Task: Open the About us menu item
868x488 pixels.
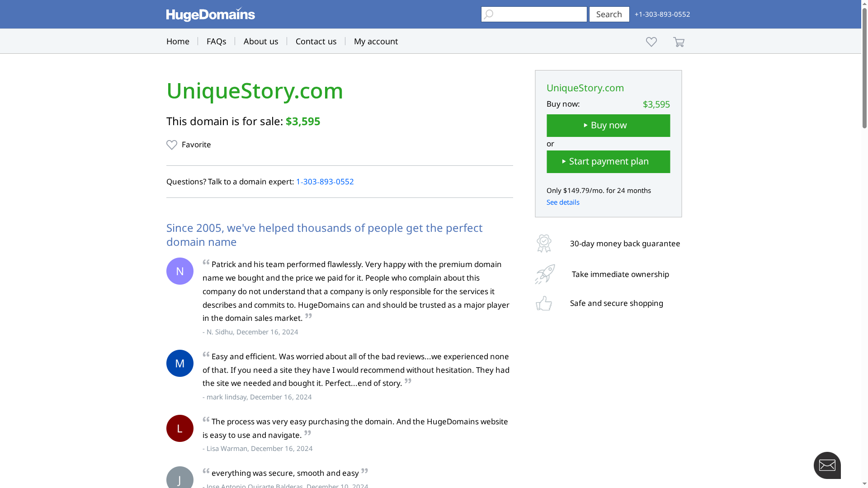Action: click(x=261, y=41)
